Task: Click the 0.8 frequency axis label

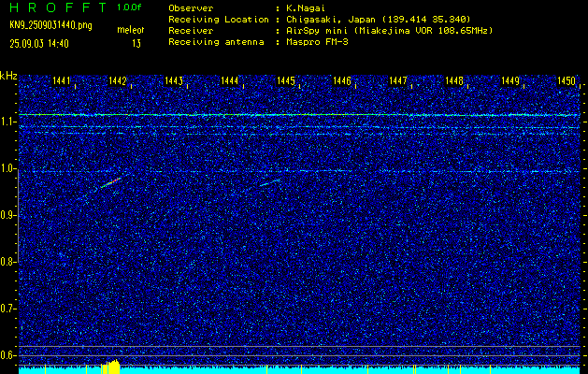Action: (8, 262)
